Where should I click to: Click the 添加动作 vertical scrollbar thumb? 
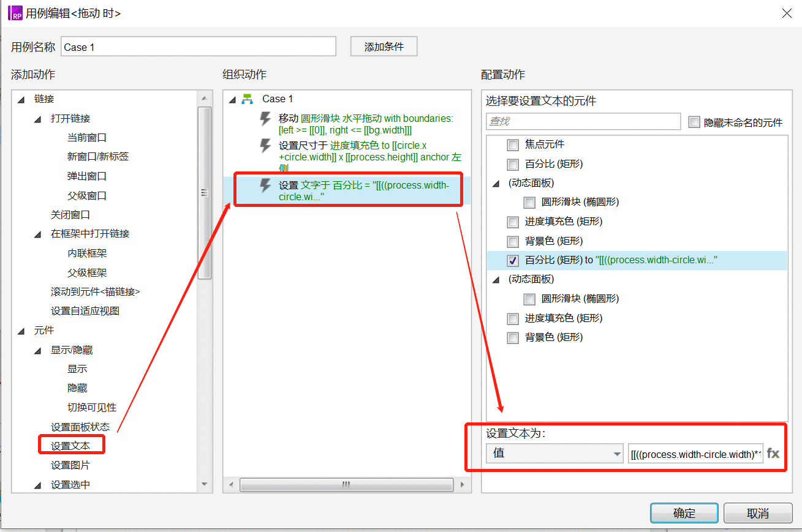tap(205, 193)
